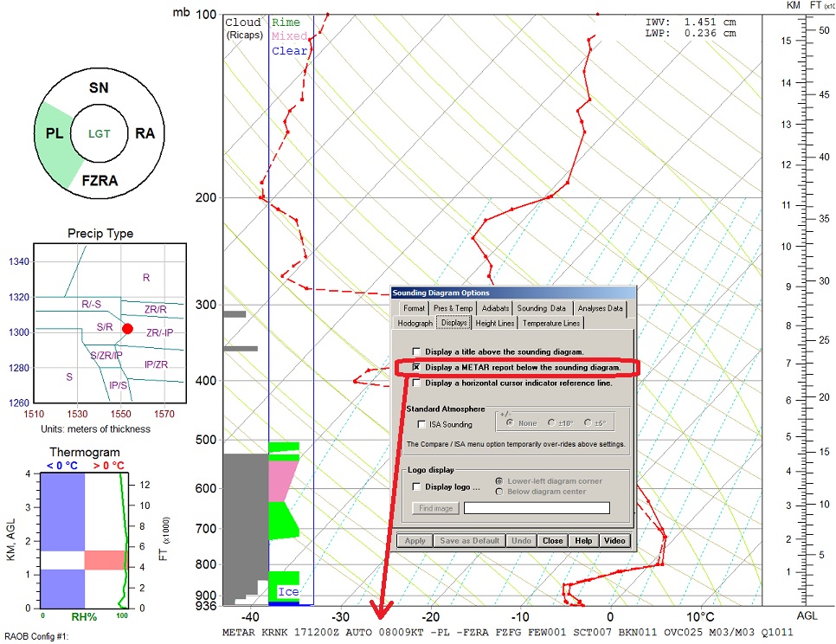The width and height of the screenshot is (836, 644).
Task: Click the SN label in precip ring
Action: 99,88
